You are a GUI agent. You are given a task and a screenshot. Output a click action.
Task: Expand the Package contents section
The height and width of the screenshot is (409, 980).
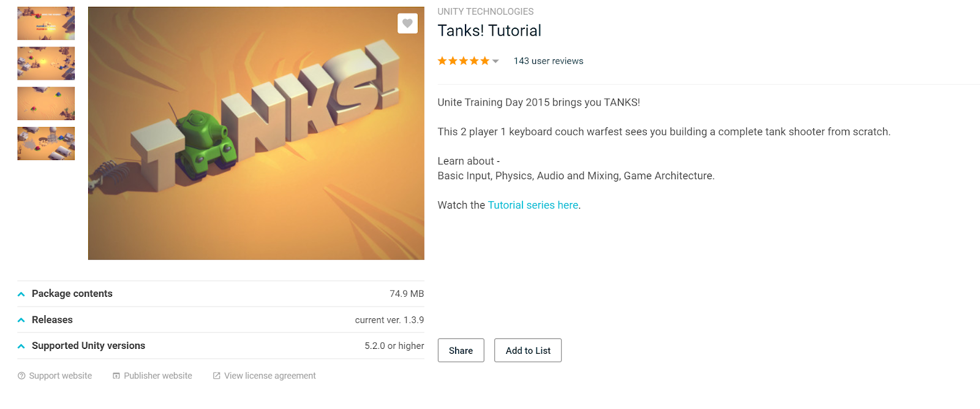pos(221,294)
